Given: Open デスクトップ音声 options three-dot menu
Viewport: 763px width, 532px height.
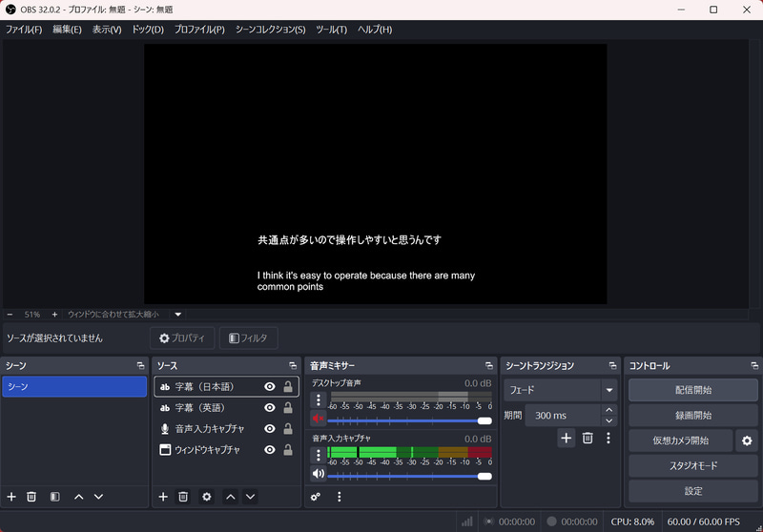Looking at the screenshot, I should 319,399.
